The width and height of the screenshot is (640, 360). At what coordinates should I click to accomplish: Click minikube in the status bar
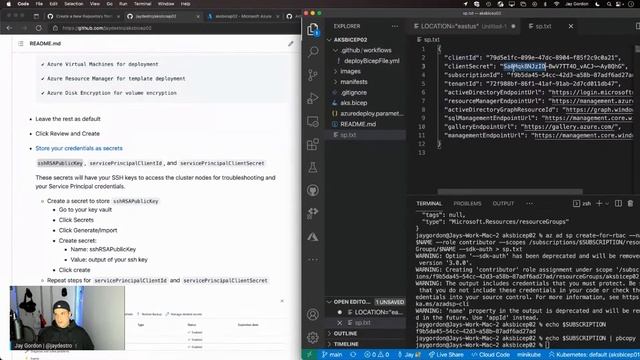pyautogui.click(x=529, y=354)
